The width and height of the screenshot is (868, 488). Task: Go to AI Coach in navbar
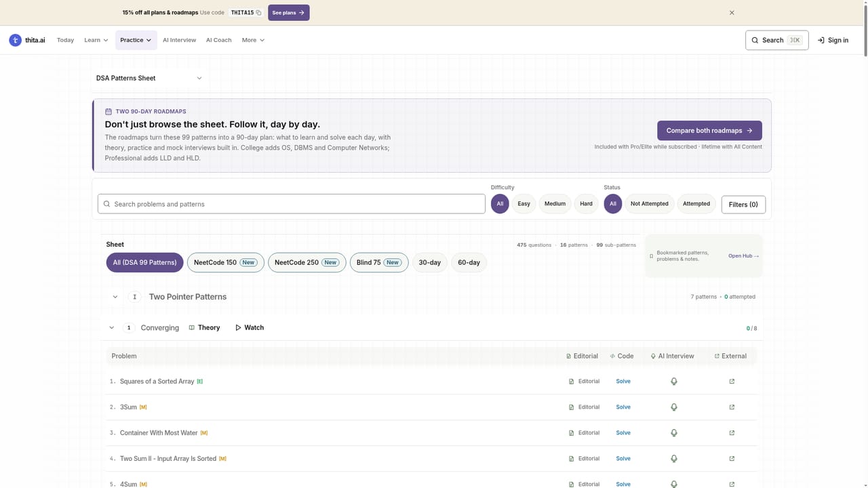pyautogui.click(x=219, y=40)
